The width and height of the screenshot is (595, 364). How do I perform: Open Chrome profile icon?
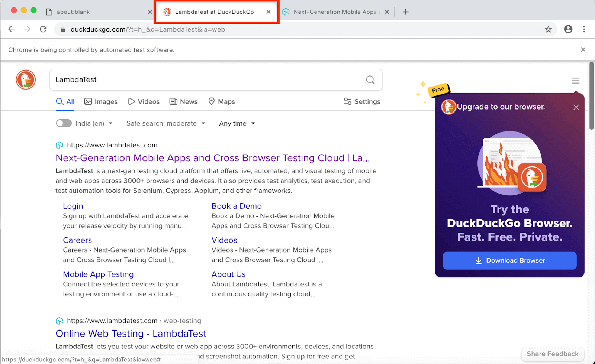point(568,29)
